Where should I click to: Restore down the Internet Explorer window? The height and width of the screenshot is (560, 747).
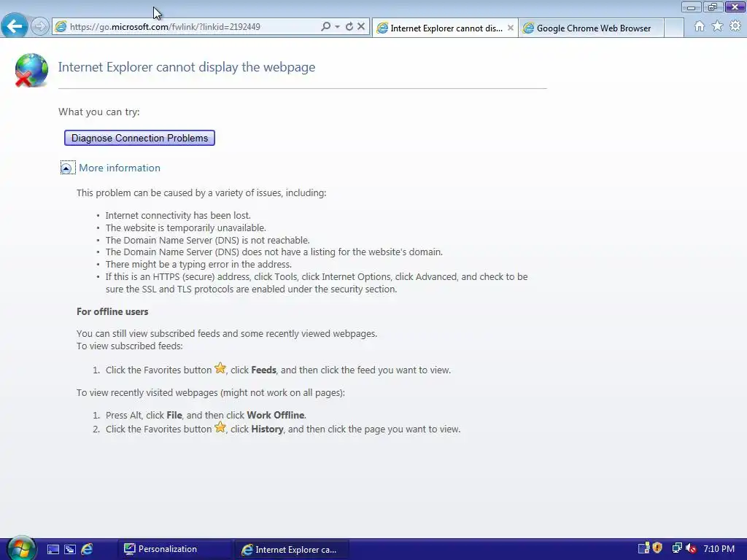713,7
